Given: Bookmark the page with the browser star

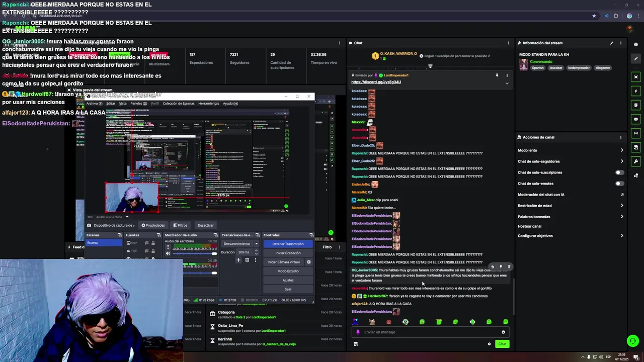Looking at the screenshot, I should click(594, 16).
